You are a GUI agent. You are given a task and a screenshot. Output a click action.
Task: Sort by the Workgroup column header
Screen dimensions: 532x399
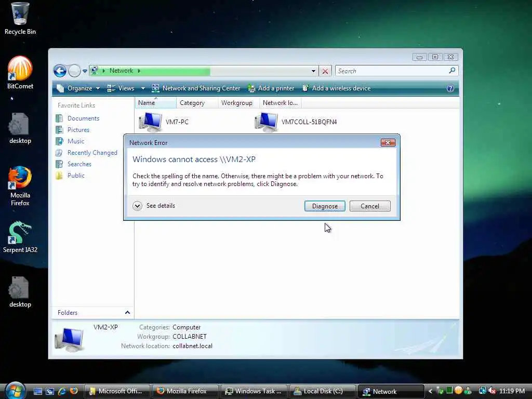[238, 103]
